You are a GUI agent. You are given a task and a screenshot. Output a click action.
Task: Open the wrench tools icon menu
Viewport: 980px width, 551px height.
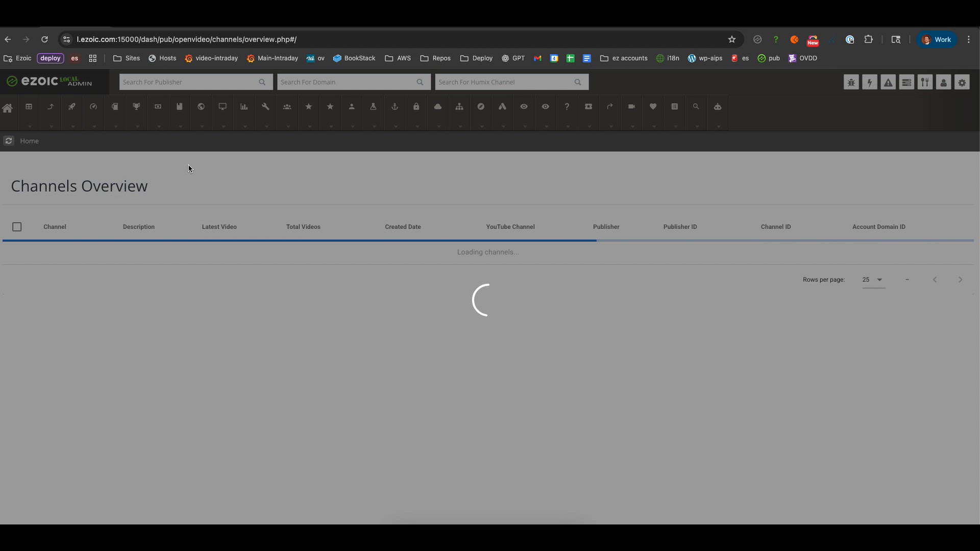[x=265, y=107]
